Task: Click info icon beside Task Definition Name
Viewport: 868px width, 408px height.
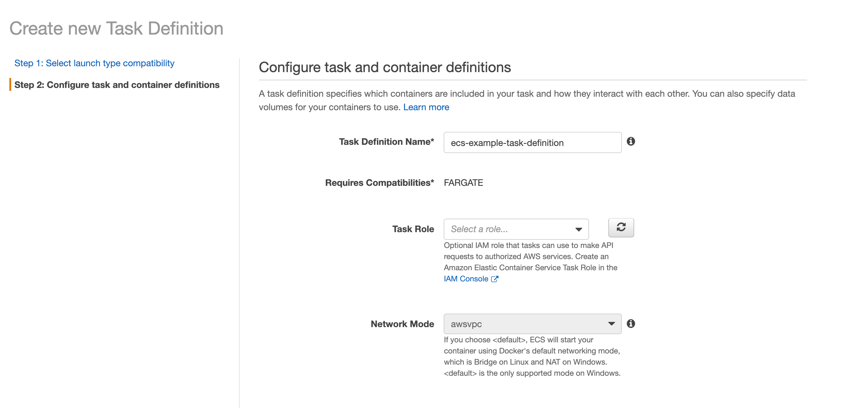Action: [x=631, y=142]
